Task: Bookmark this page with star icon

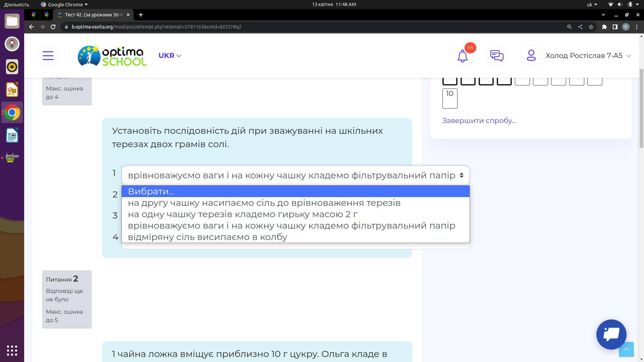Action: [x=591, y=27]
